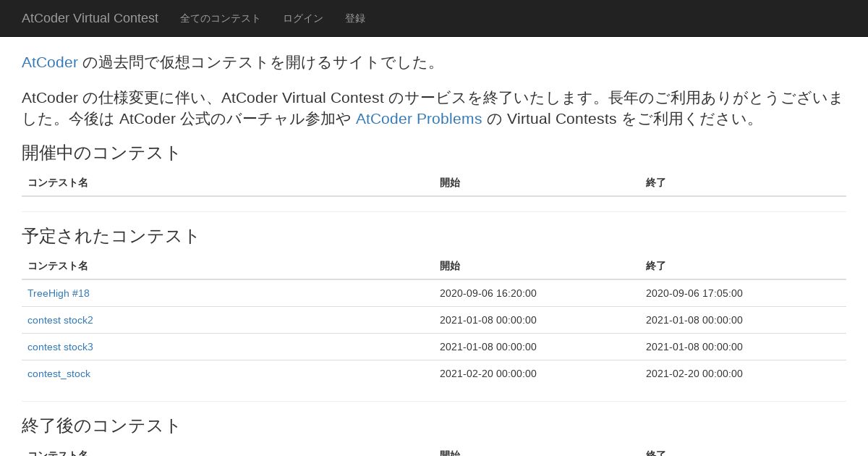This screenshot has height=456, width=868.
Task: Open the 登録 navigation link
Action: (x=354, y=18)
